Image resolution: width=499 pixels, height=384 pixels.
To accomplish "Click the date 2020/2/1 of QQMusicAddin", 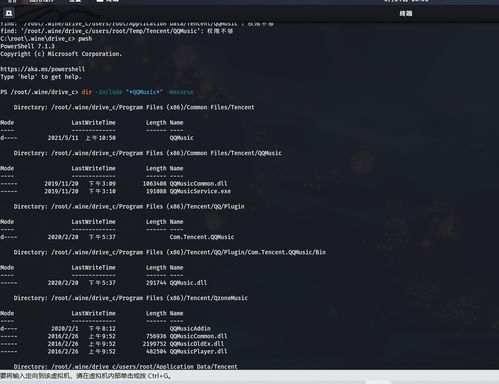I will click(x=64, y=329).
